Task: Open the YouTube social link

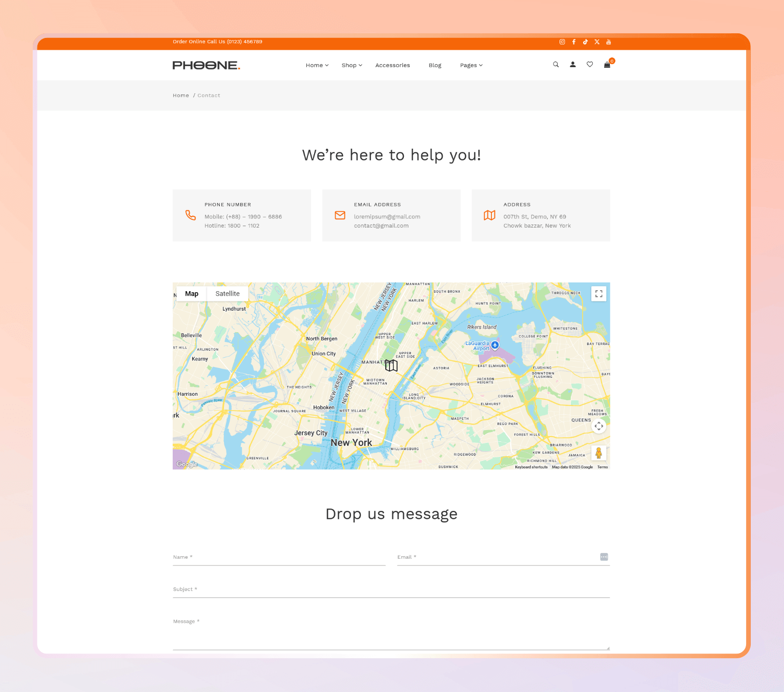Action: (x=609, y=42)
